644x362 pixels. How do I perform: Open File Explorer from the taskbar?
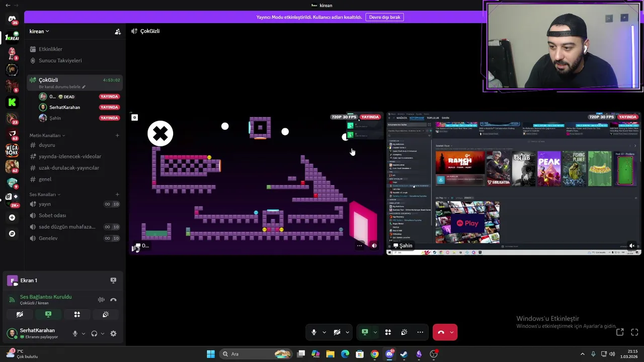(x=330, y=354)
